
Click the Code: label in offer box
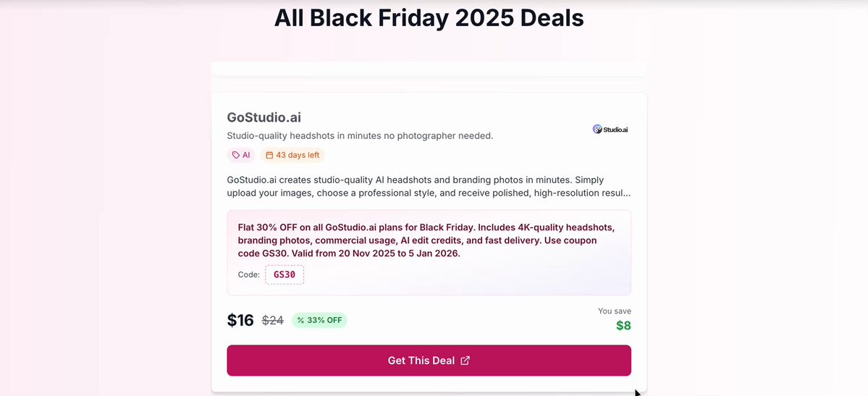(248, 274)
